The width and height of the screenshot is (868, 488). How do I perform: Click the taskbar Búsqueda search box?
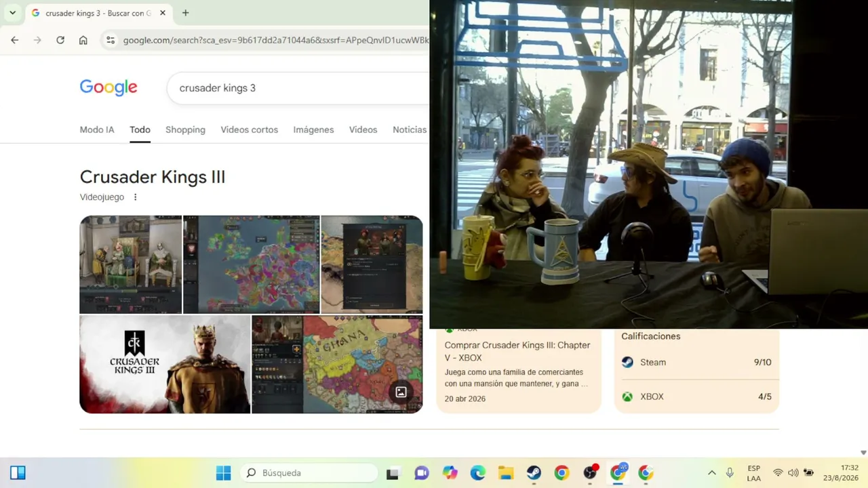309,472
